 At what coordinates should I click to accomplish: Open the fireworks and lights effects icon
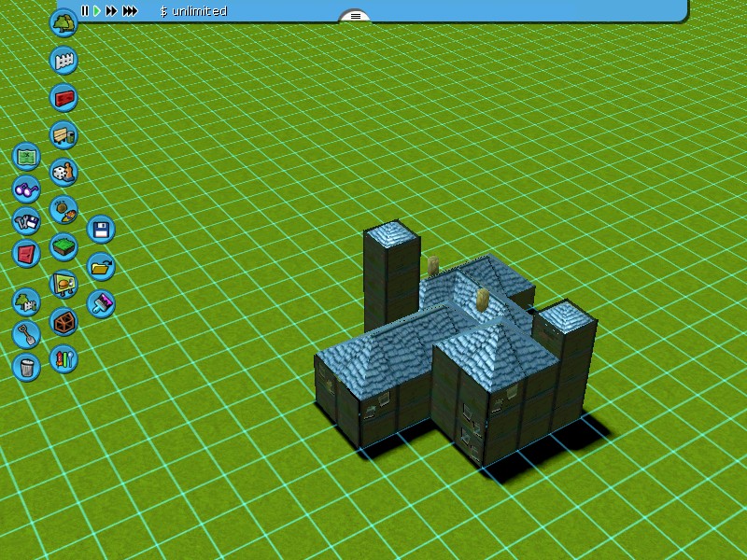(x=63, y=358)
